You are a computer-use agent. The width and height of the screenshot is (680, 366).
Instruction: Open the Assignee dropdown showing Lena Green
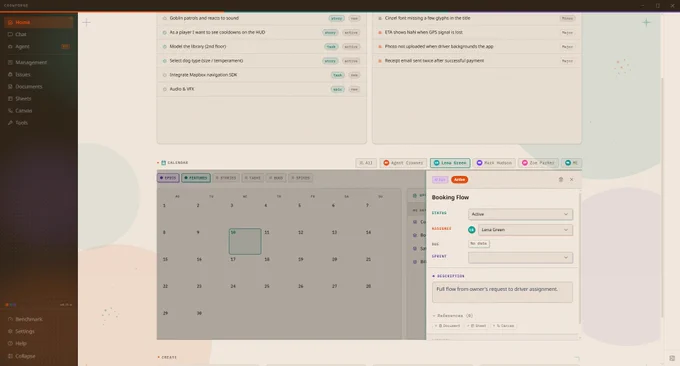pyautogui.click(x=525, y=230)
